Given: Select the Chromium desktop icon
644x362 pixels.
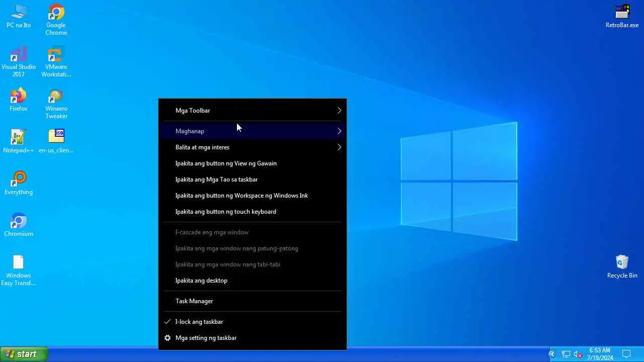Looking at the screenshot, I should pyautogui.click(x=19, y=225).
